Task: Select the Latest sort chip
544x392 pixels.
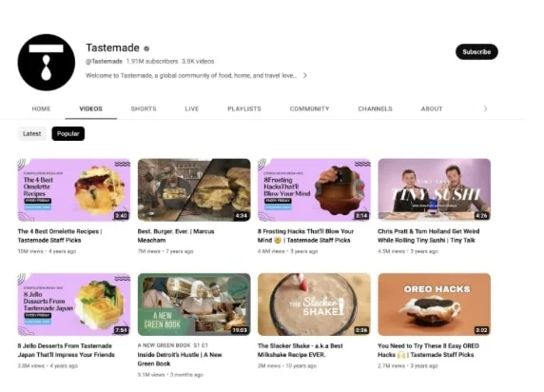Action: [x=32, y=133]
